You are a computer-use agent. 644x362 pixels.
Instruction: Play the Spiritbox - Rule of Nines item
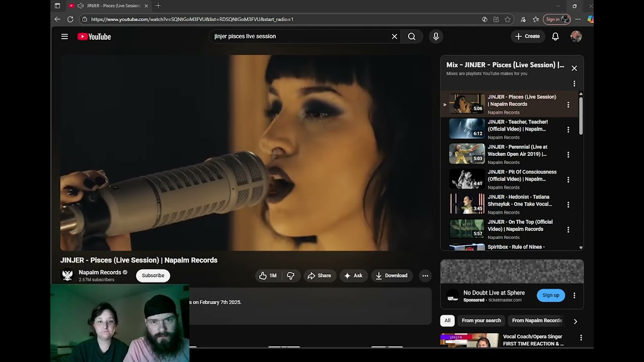point(516,247)
